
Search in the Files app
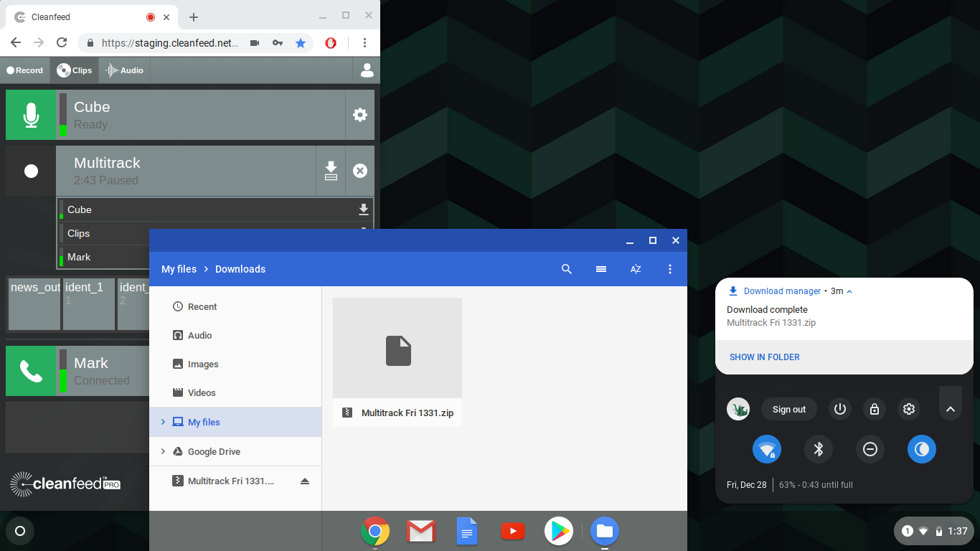[567, 269]
